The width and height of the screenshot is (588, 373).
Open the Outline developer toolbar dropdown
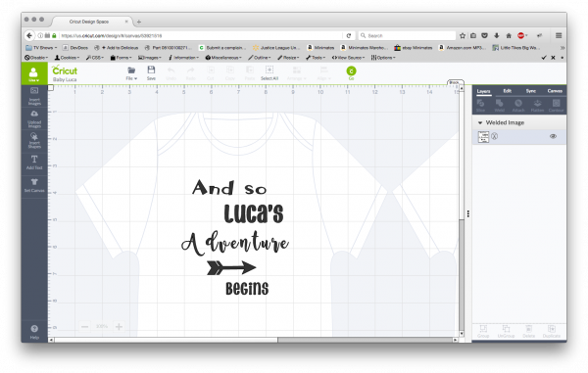pyautogui.click(x=260, y=58)
